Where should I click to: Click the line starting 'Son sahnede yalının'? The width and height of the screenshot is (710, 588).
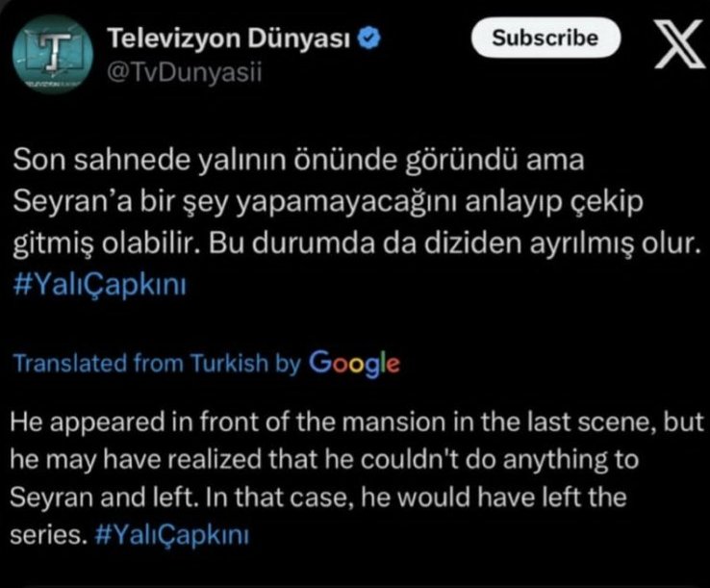[x=298, y=160]
